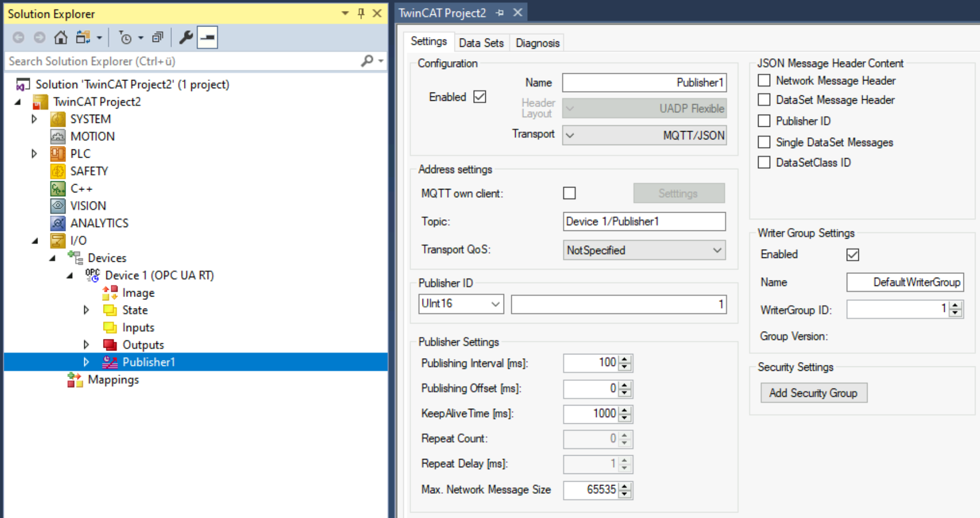Switch to the Settings tab
The width and height of the screenshot is (980, 518).
[x=429, y=42]
